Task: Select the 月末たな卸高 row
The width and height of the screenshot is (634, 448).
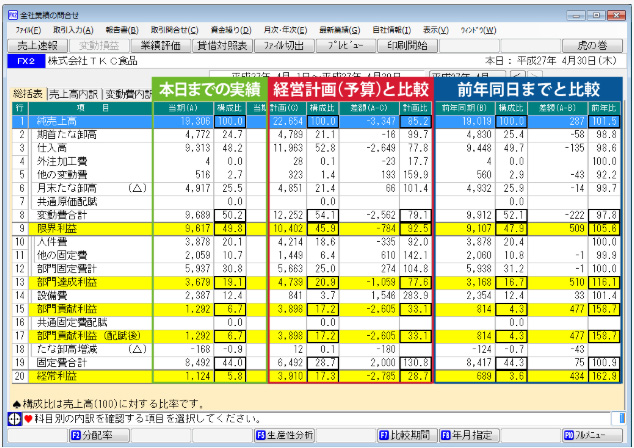Action: [x=317, y=188]
